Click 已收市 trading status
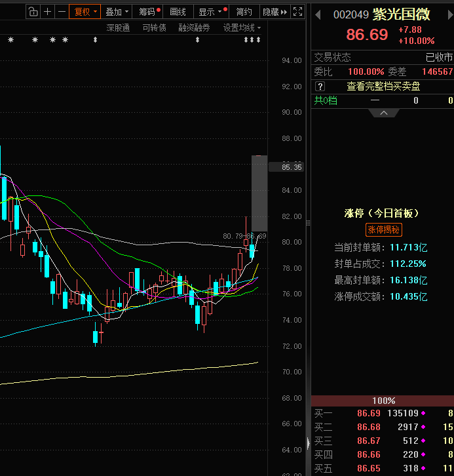This screenshot has width=454, height=476. [439, 58]
